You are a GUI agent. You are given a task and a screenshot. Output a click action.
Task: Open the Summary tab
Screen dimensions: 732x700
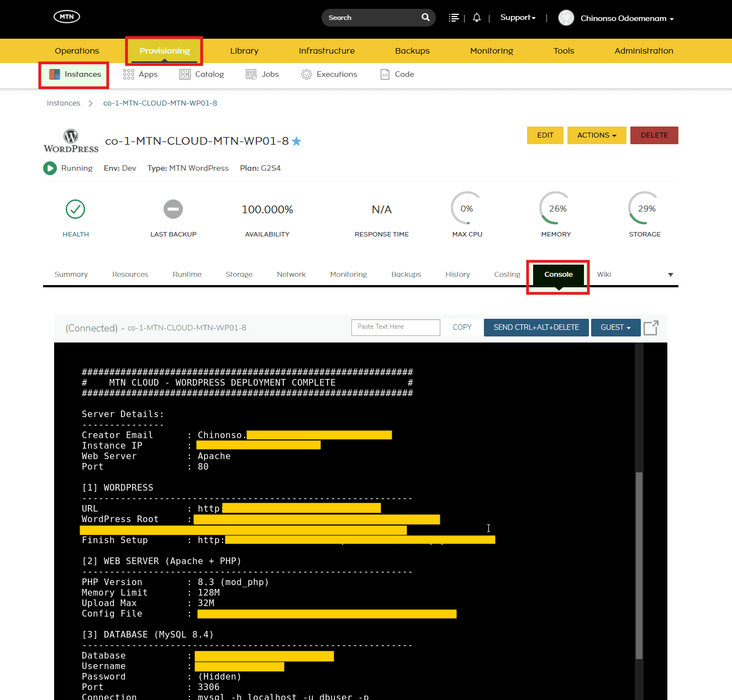point(71,275)
